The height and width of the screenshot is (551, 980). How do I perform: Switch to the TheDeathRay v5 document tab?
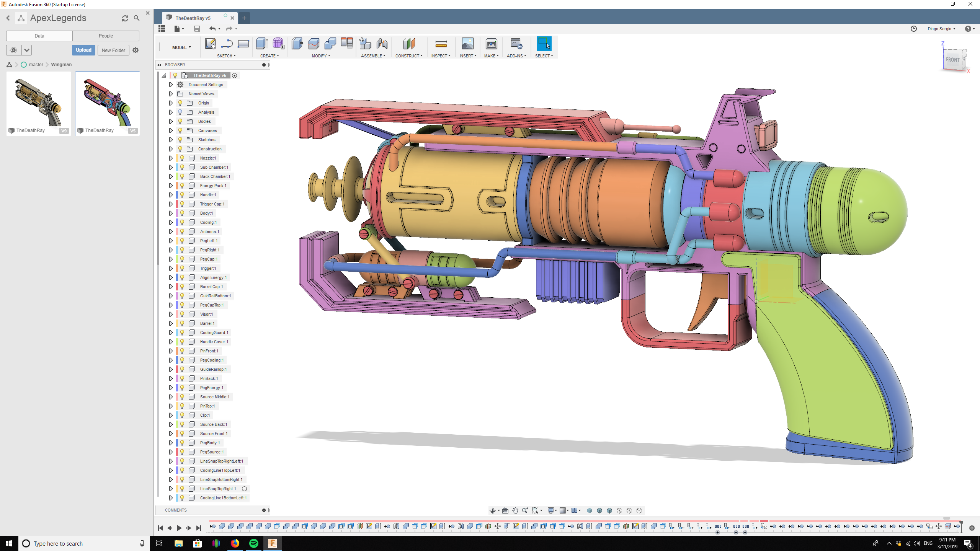(193, 18)
